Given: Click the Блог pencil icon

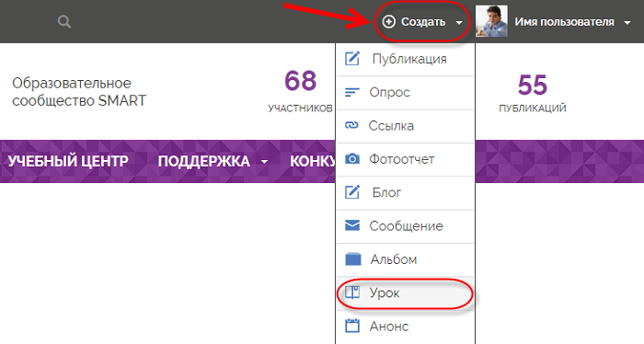Looking at the screenshot, I should [352, 192].
